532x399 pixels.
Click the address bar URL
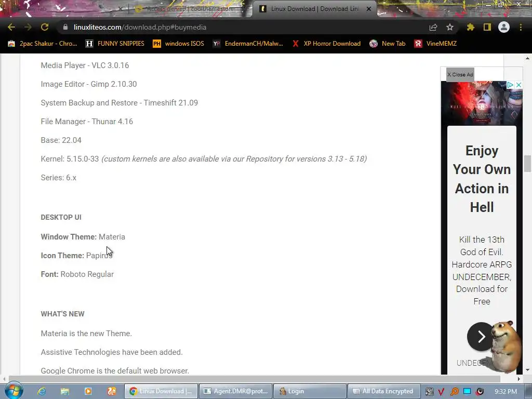140,27
